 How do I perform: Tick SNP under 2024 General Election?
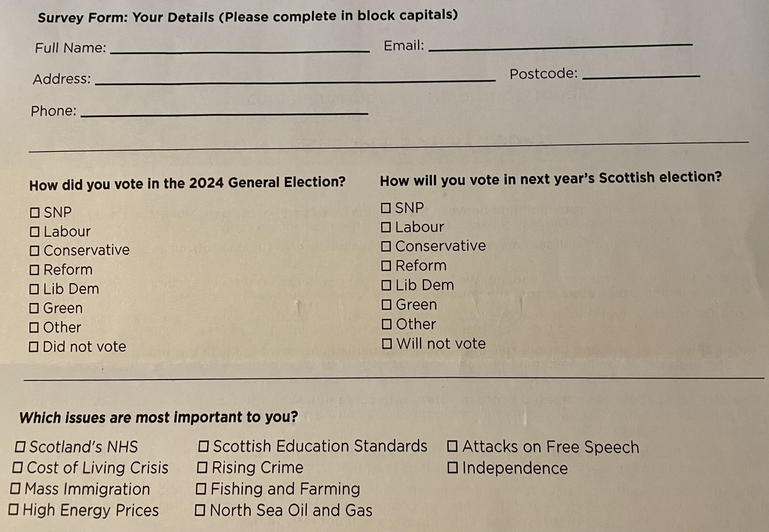pos(35,213)
